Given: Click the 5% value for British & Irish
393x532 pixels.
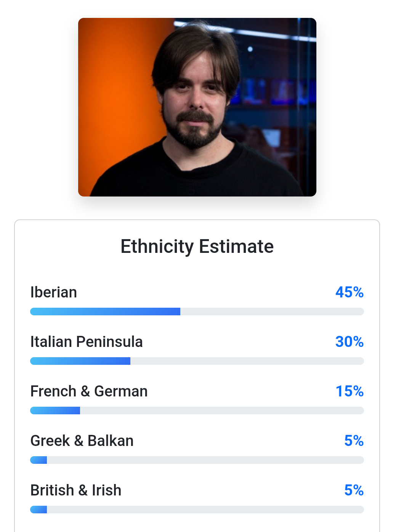Looking at the screenshot, I should [354, 490].
